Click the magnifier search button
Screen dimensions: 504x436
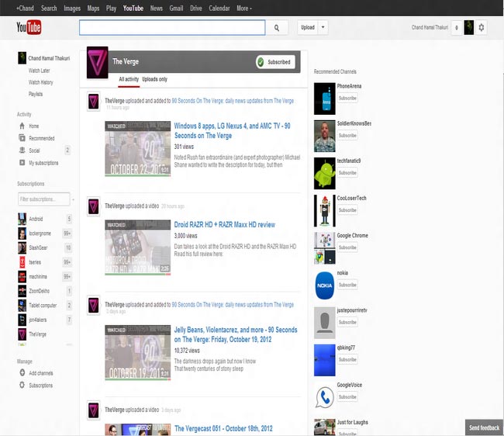pyautogui.click(x=277, y=28)
